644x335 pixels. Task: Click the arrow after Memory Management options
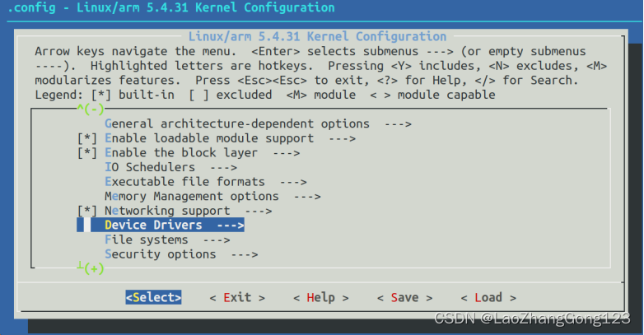click(307, 197)
